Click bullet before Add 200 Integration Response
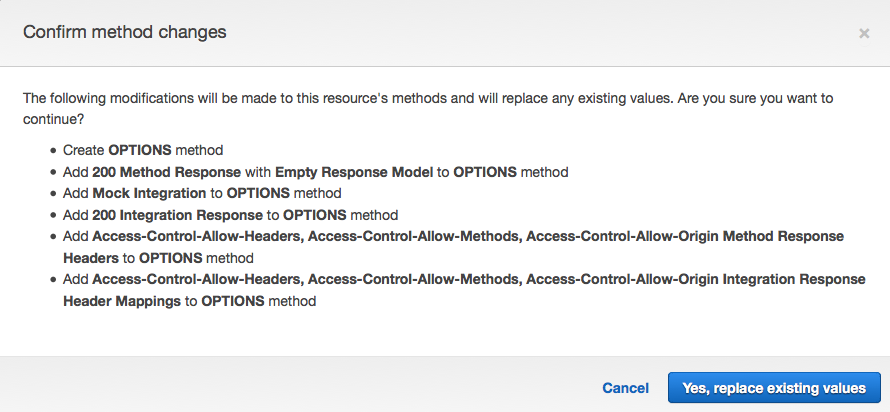This screenshot has height=412, width=890. click(53, 215)
